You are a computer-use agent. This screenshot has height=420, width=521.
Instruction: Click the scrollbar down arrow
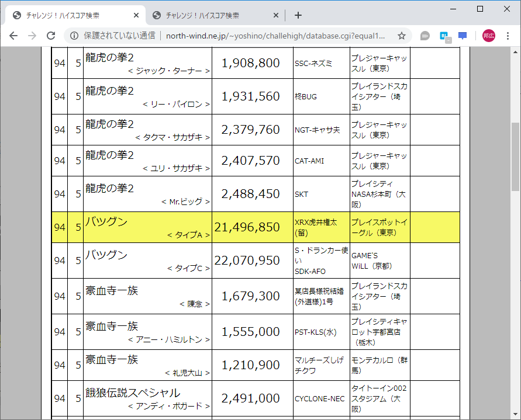point(515,414)
